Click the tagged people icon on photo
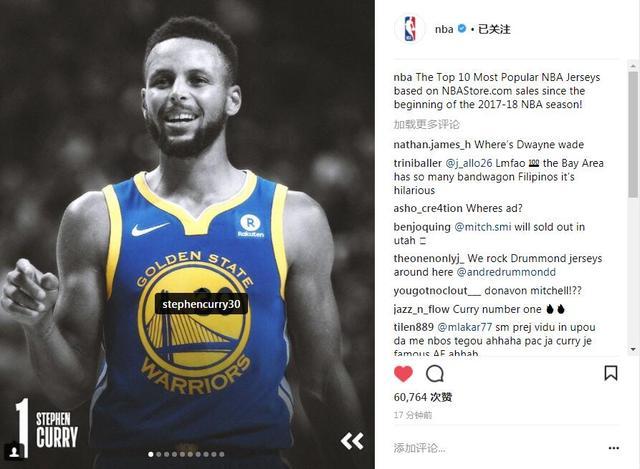640x469 pixels. [x=14, y=451]
